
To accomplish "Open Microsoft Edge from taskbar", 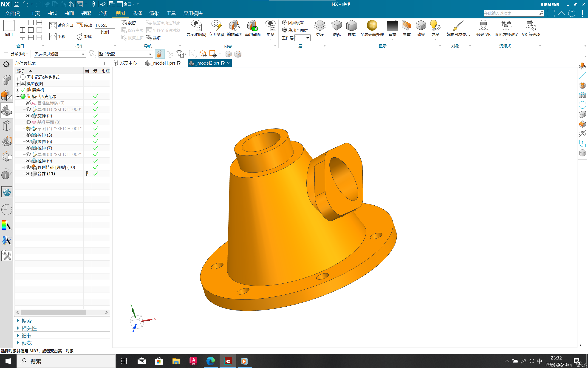I will point(210,361).
